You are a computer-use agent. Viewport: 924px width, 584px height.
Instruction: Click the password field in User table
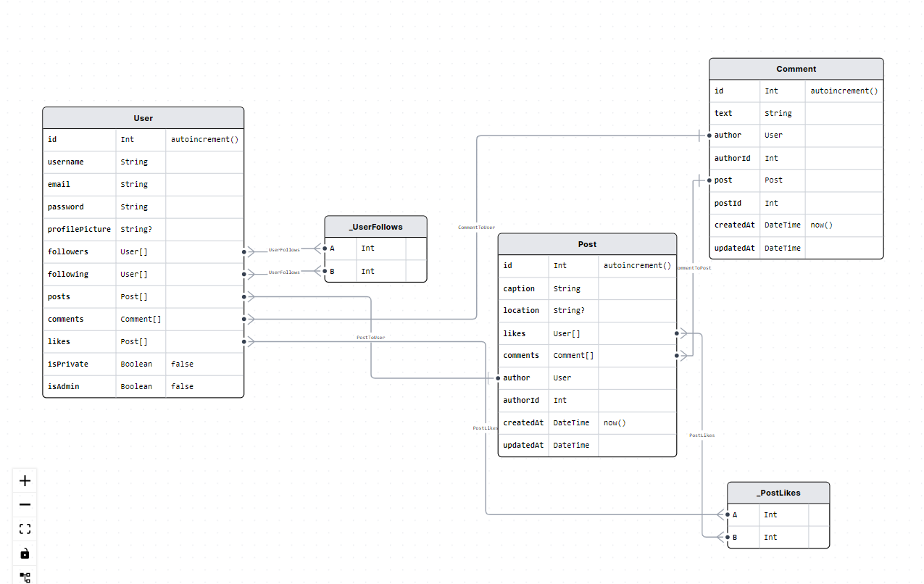[65, 207]
